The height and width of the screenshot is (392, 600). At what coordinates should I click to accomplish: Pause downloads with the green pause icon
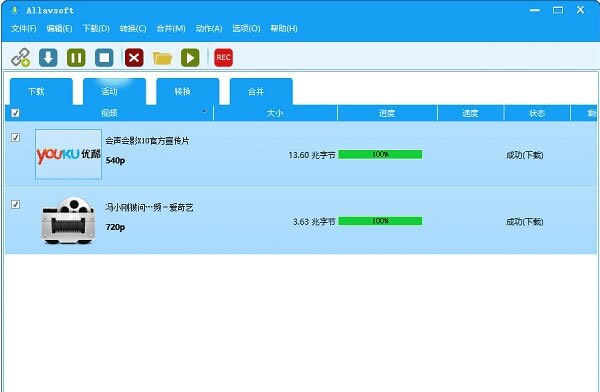pos(76,58)
